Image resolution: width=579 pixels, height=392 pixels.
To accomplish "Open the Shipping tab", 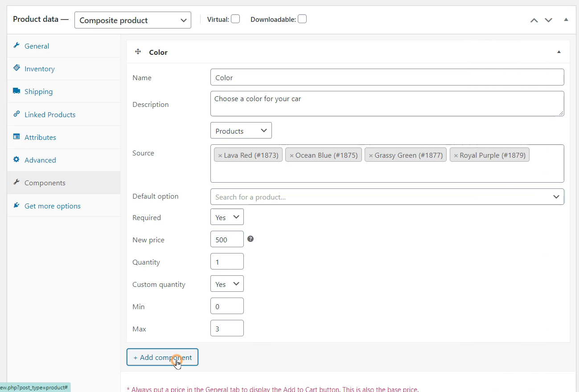I will (64, 91).
